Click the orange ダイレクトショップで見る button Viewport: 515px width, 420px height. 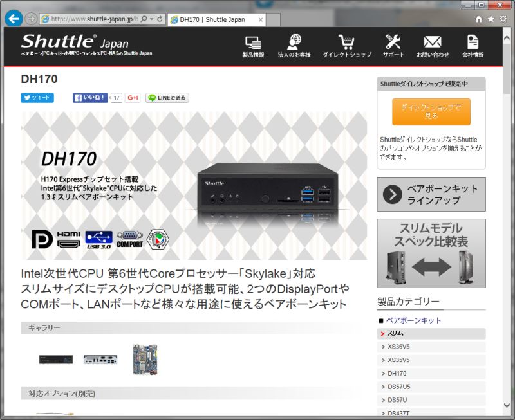(431, 111)
